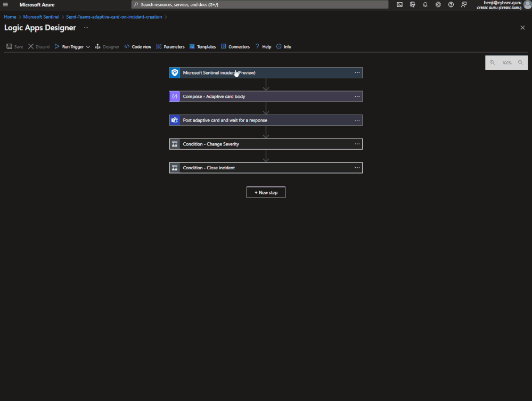Image resolution: width=532 pixels, height=401 pixels.
Task: Open Templates in toolbar
Action: point(202,47)
